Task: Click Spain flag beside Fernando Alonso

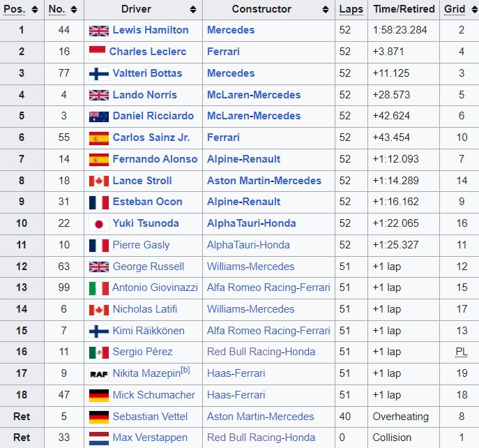Action: [x=99, y=160]
